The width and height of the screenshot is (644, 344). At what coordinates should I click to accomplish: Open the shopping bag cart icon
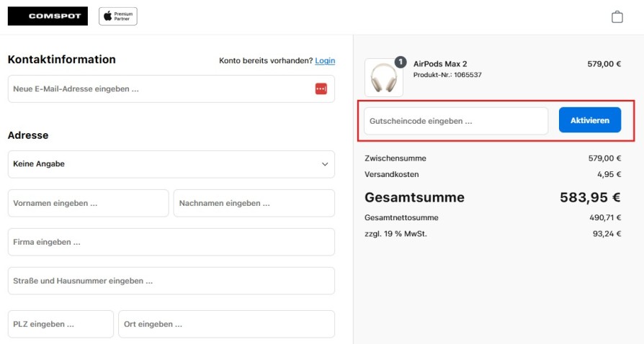(x=617, y=17)
